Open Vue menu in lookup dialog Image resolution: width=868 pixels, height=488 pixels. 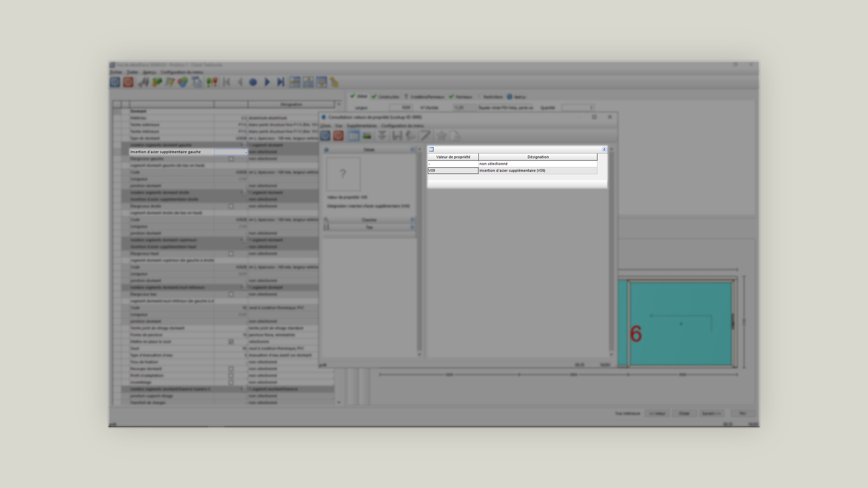click(339, 126)
